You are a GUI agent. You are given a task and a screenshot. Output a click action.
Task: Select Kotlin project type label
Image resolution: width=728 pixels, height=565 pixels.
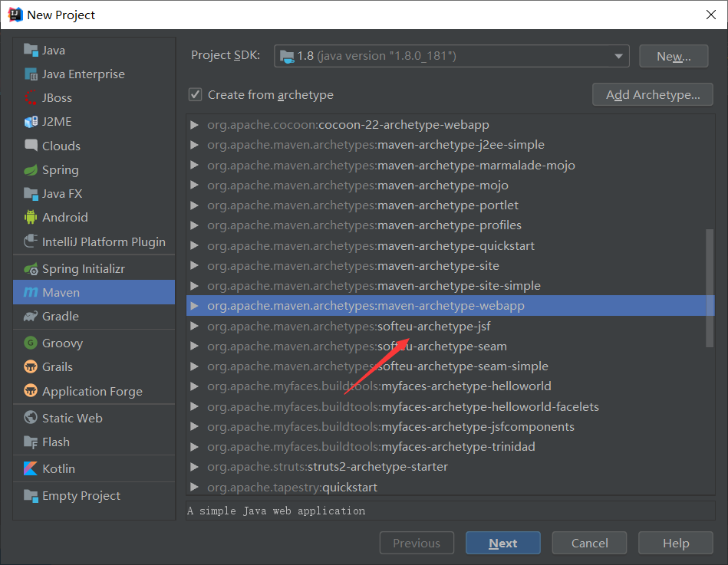[58, 468]
